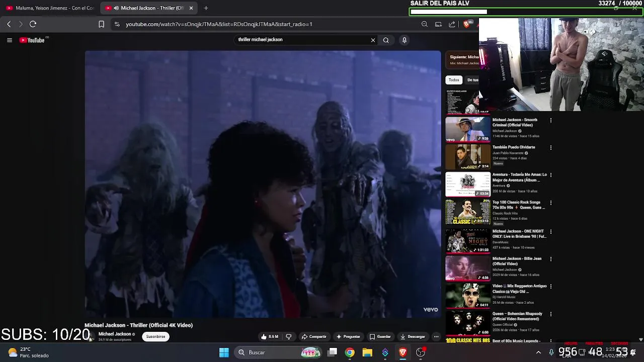Select the Michael Jackson - Thriller tab
Screen dimensions: 644x362
click(149, 8)
